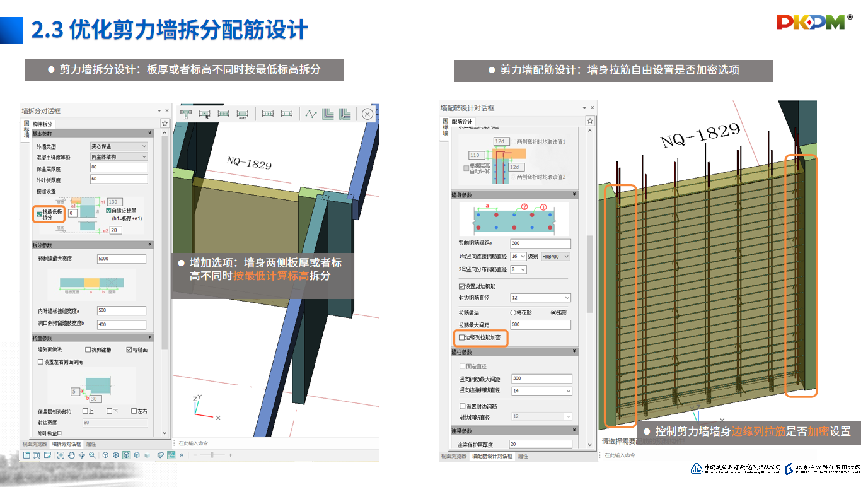Click the plus zoom-in button beside slider
The height and width of the screenshot is (487, 868).
[x=230, y=455]
